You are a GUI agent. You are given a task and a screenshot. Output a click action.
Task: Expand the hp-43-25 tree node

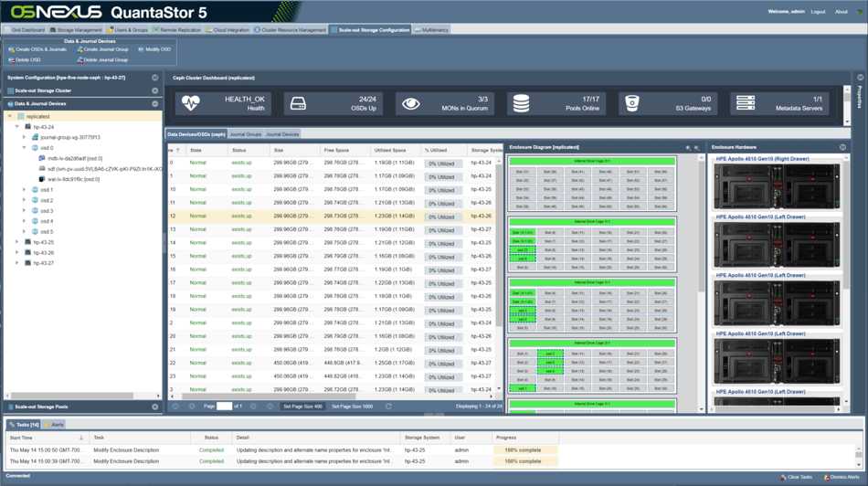(17, 242)
